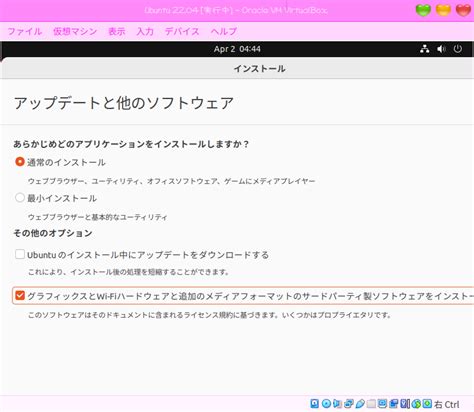Click the Ubuntu power icon in top bar
Viewport: 474px width, 412px height.
458,49
